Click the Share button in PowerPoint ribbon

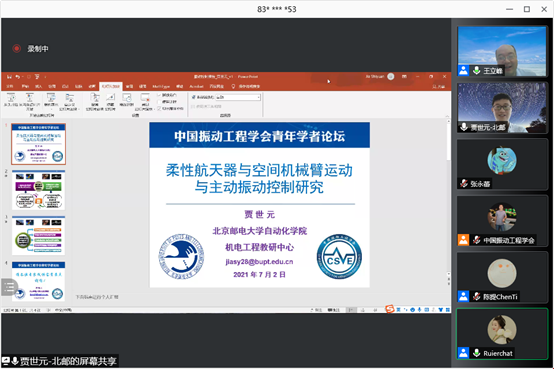click(x=438, y=86)
